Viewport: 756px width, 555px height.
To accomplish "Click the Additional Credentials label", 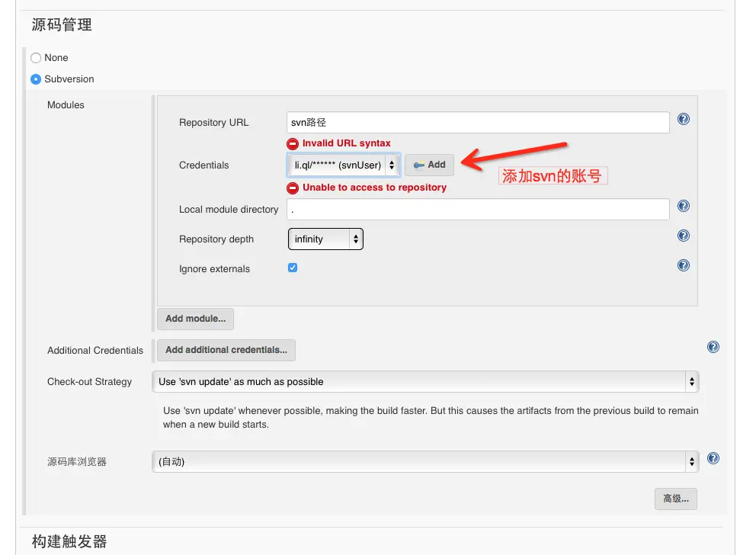I will (95, 351).
